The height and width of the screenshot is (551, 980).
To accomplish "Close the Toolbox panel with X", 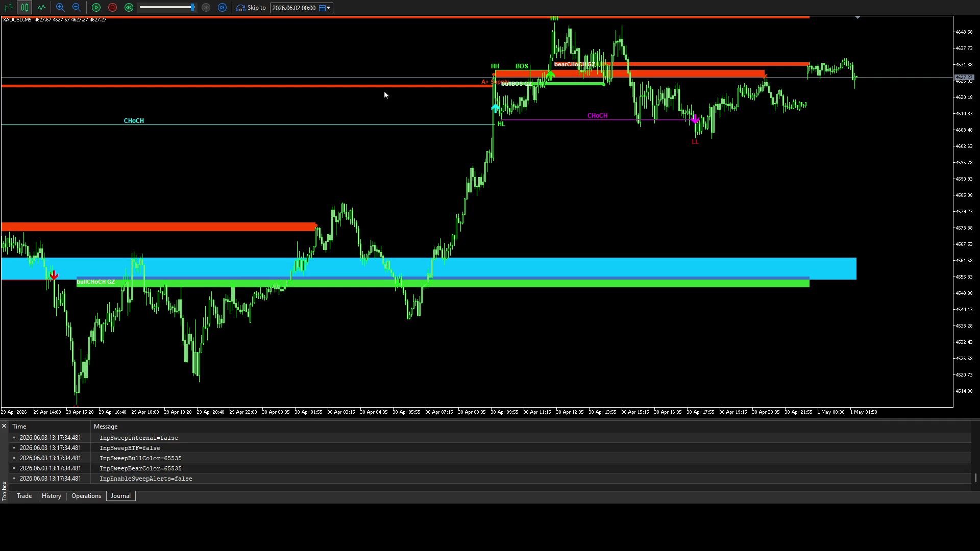I will tap(4, 426).
